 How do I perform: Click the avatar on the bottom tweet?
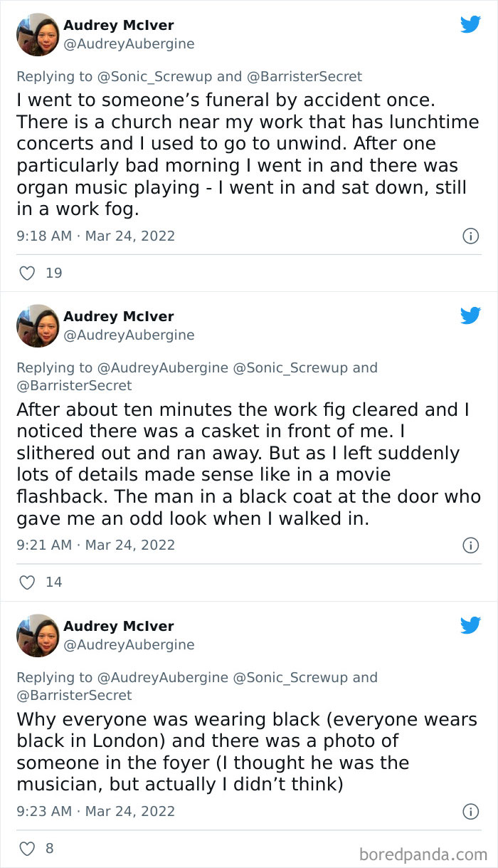pyautogui.click(x=38, y=635)
